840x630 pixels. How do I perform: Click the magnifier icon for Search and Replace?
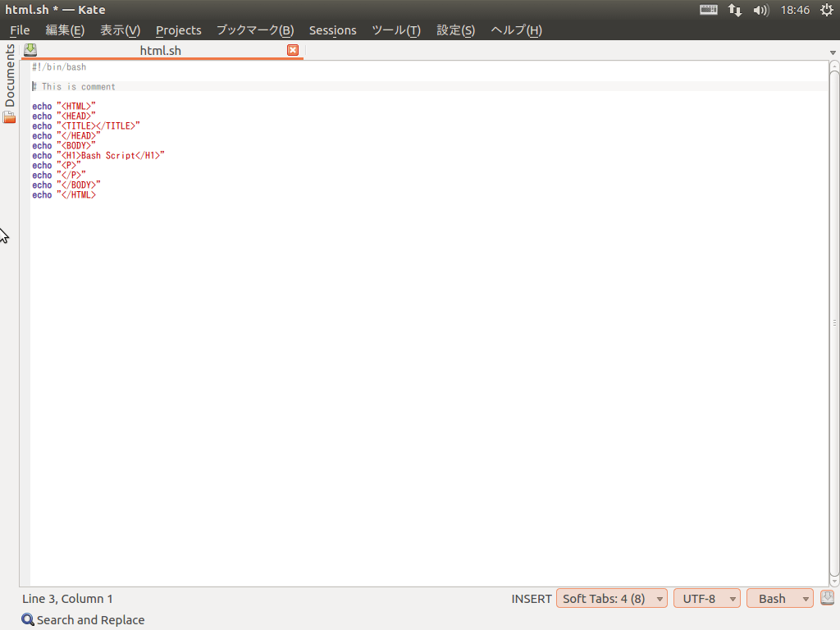pyautogui.click(x=28, y=620)
